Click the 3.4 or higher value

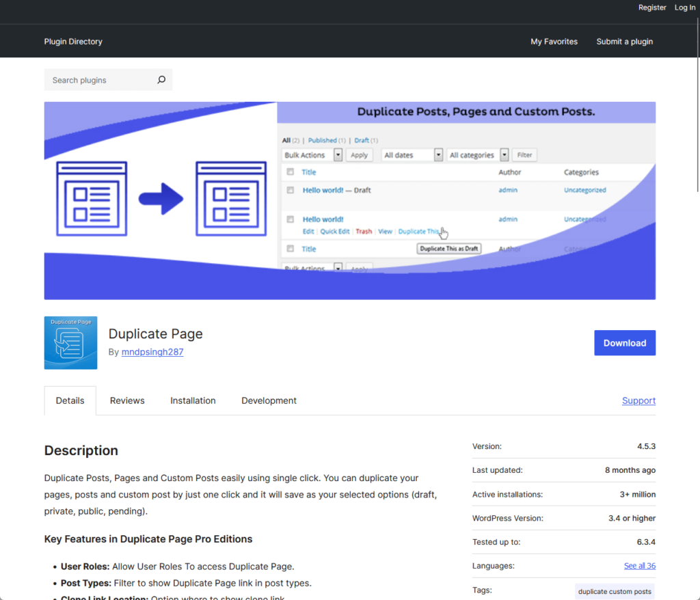pos(632,518)
